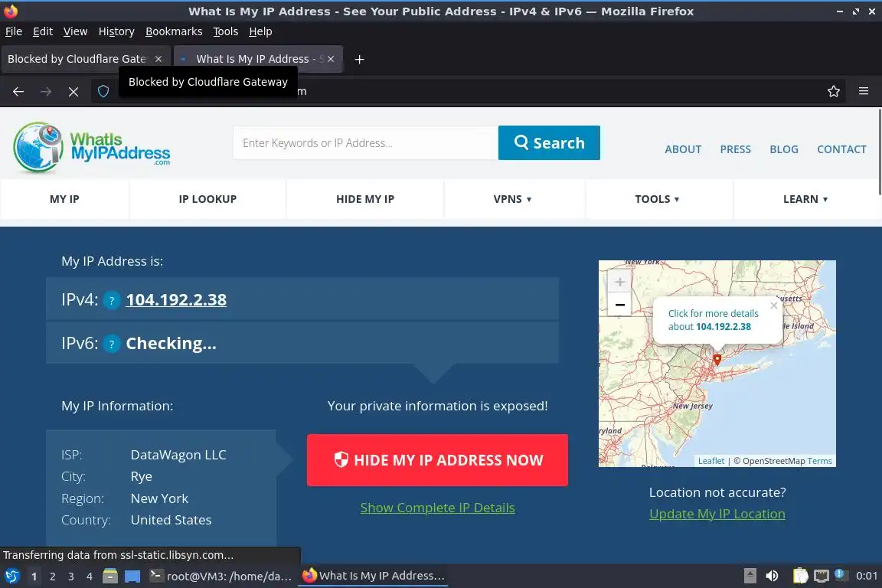Expand the LEARN dropdown menu

coord(805,199)
